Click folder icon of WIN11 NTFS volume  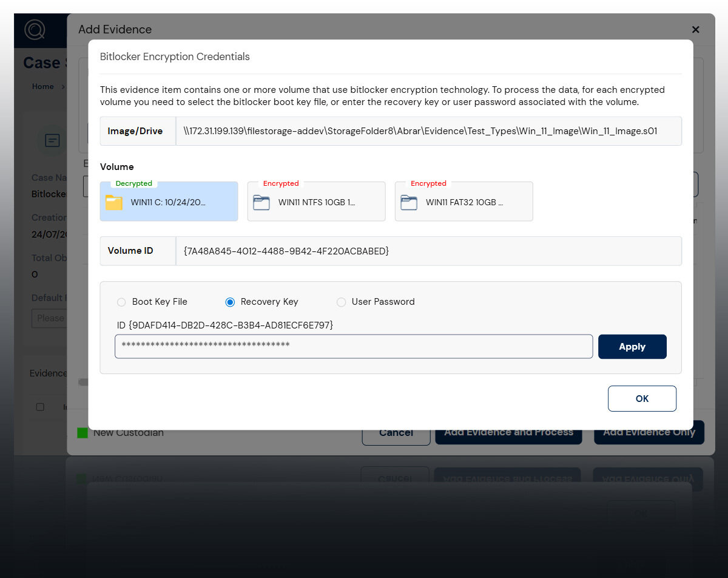tap(261, 202)
